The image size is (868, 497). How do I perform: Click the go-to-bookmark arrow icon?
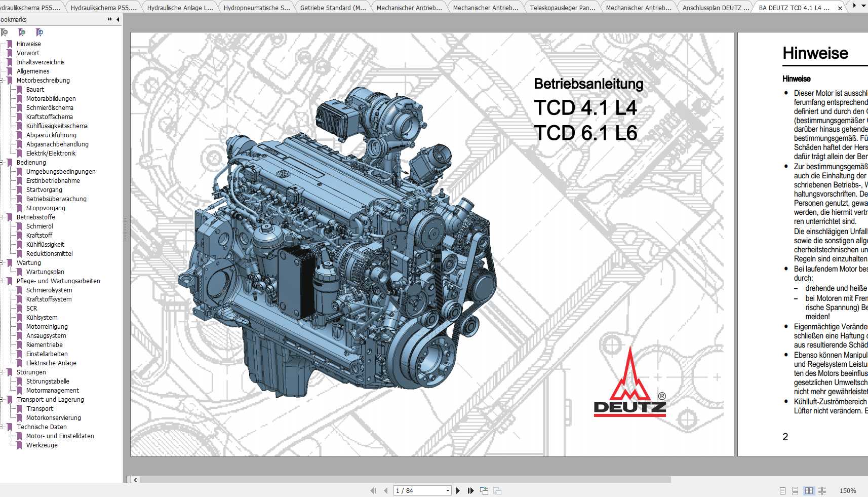point(40,32)
